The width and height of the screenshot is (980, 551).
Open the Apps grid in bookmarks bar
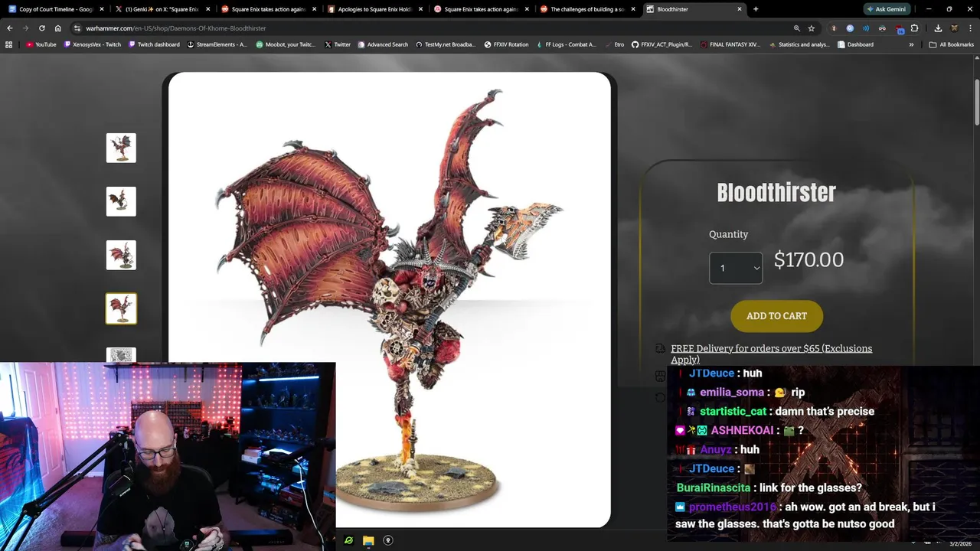point(9,44)
